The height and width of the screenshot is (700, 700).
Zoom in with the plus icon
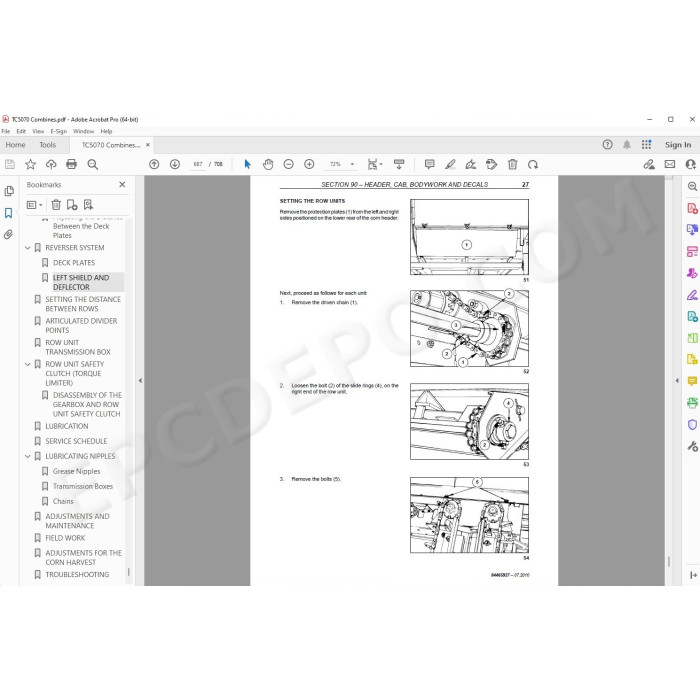(309, 164)
